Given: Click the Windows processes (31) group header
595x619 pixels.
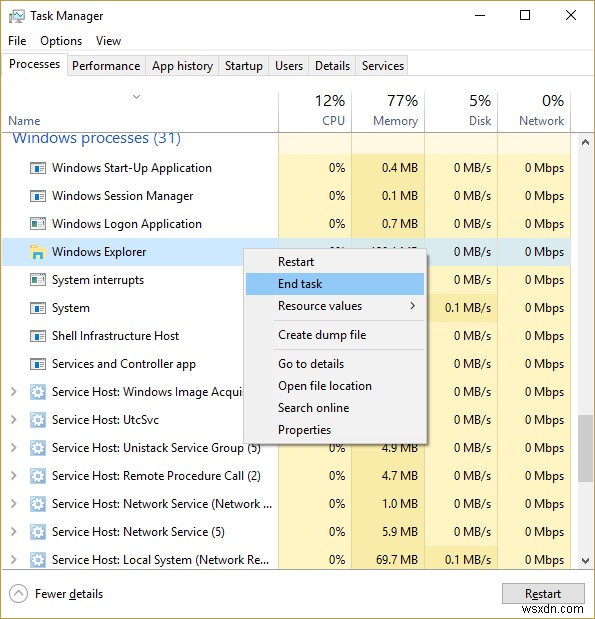Looking at the screenshot, I should [x=96, y=138].
